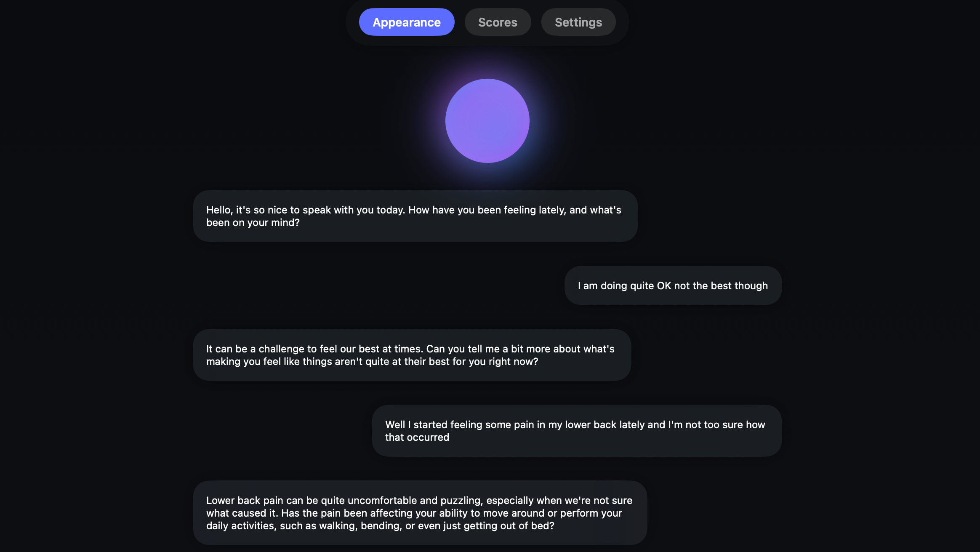Click the first assistant bubble below the orb
The image size is (980, 552).
(x=415, y=216)
